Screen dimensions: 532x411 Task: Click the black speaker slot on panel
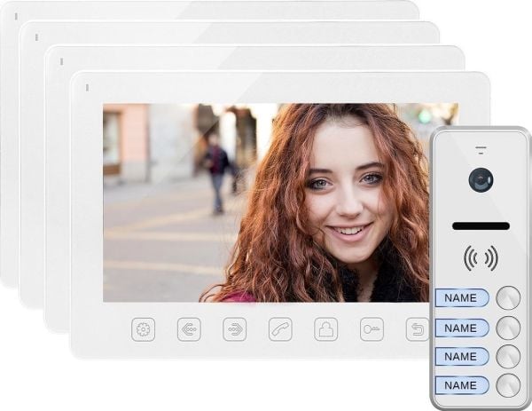coord(481,225)
